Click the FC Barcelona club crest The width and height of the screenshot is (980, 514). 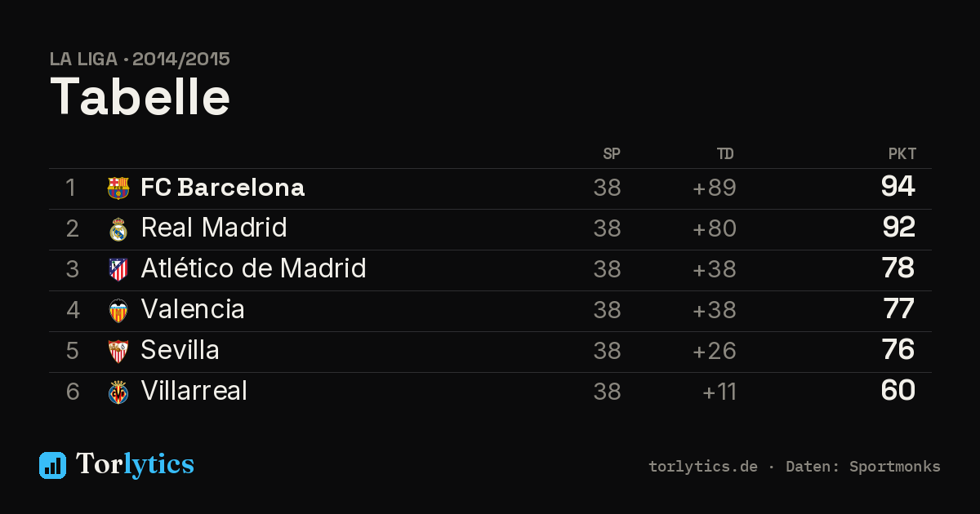(118, 188)
